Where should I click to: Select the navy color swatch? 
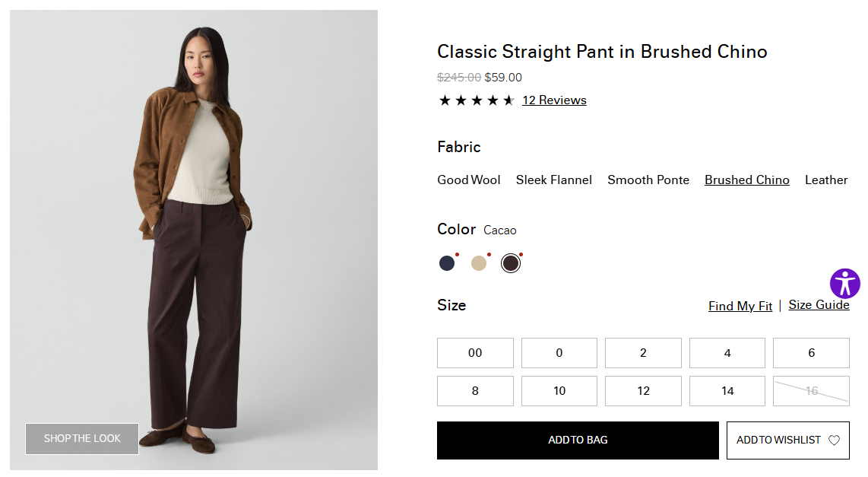(x=447, y=263)
